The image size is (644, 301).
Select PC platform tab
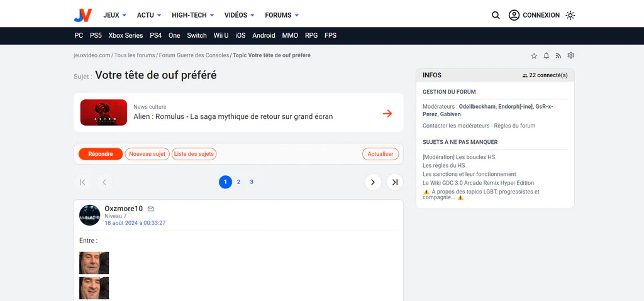79,36
